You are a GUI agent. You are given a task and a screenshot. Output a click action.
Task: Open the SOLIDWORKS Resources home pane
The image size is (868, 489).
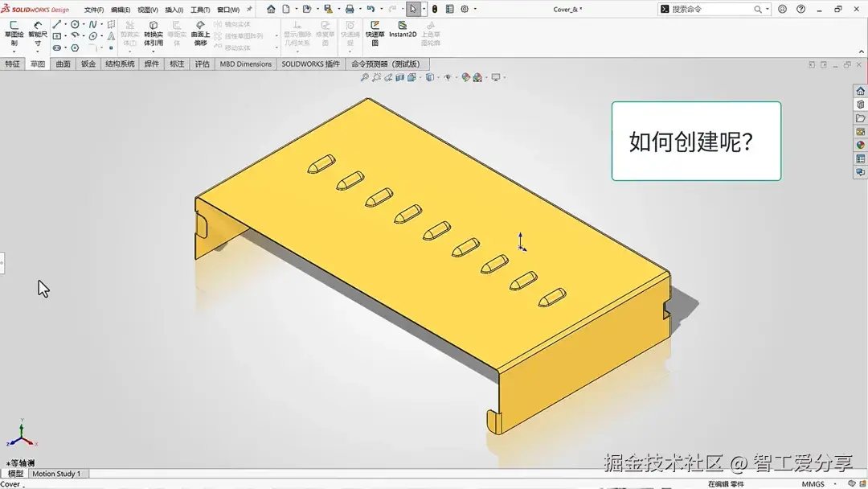(860, 91)
